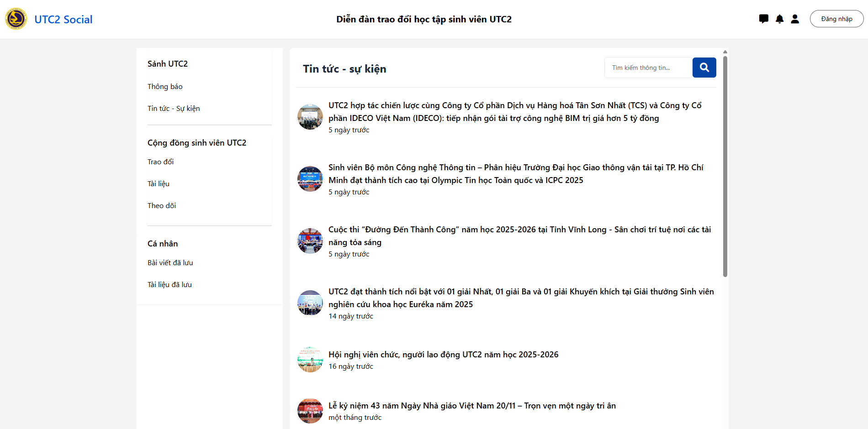The width and height of the screenshot is (868, 429).
Task: Open article about Hội nghị viên chức UTC2
Action: (x=443, y=354)
